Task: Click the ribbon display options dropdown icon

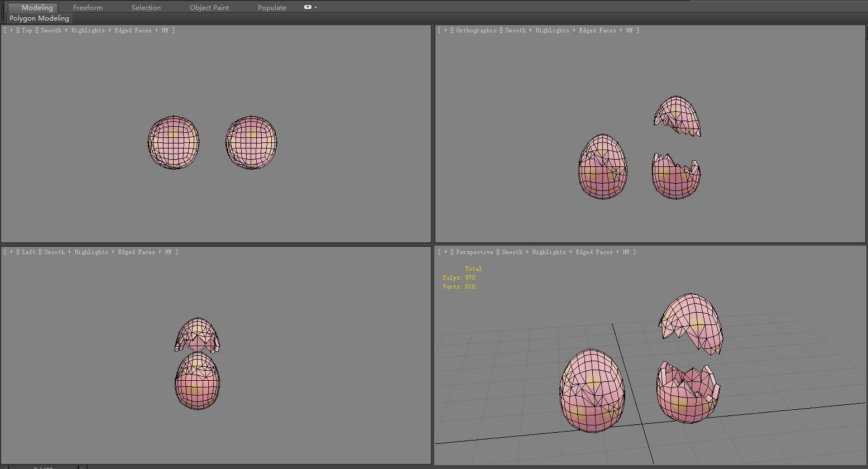Action: pos(310,7)
